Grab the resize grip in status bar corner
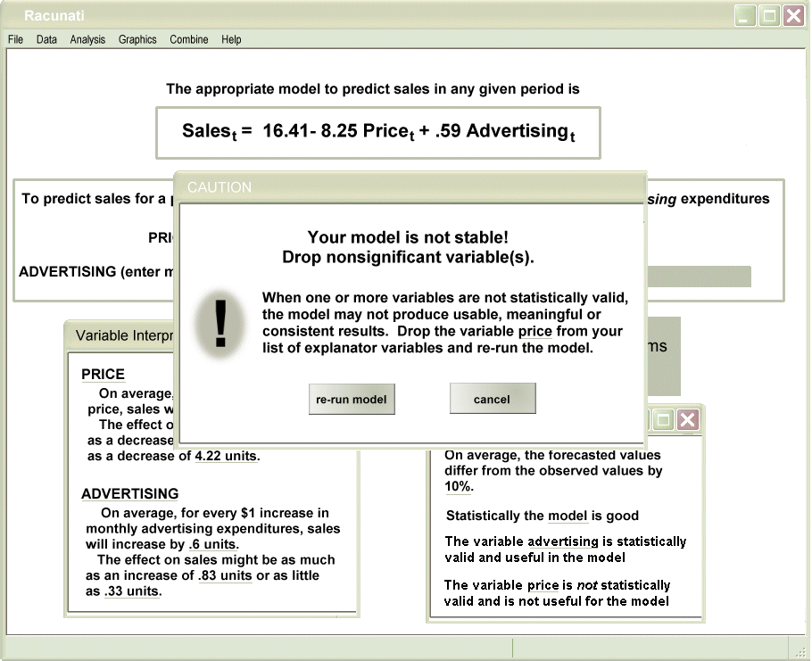Screen dimensions: 812x661 click(x=800, y=650)
